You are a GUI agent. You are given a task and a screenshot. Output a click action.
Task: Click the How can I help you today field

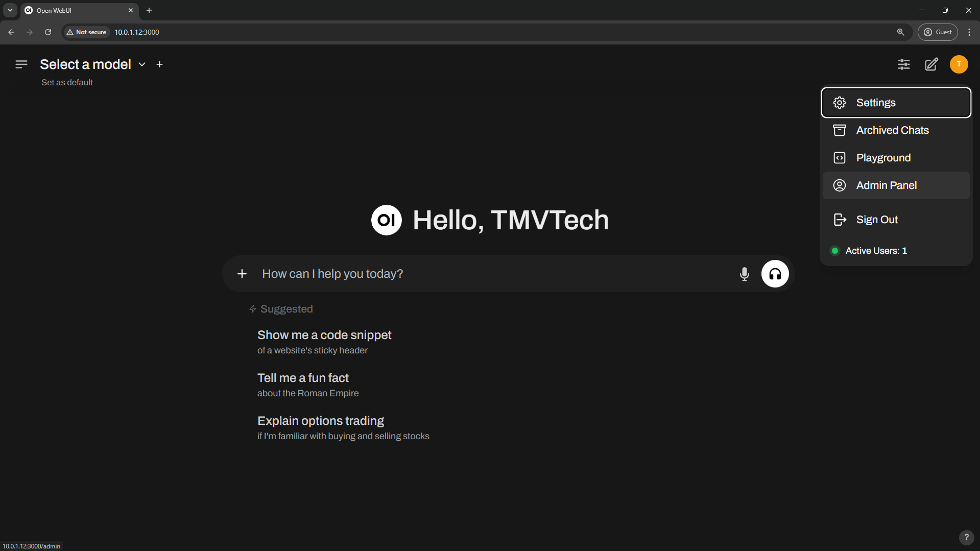click(460, 274)
